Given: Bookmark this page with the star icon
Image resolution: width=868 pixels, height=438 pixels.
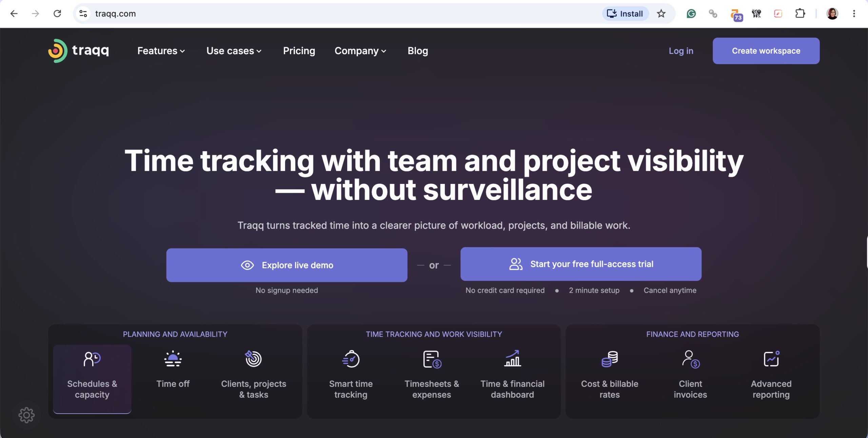Looking at the screenshot, I should coord(661,14).
